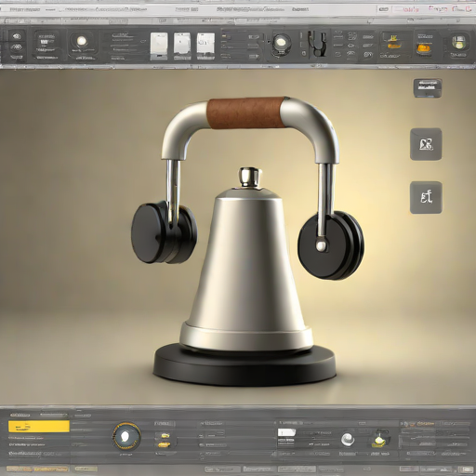
Task: Click the black clamp-shaped tool icon
Action: click(x=318, y=44)
